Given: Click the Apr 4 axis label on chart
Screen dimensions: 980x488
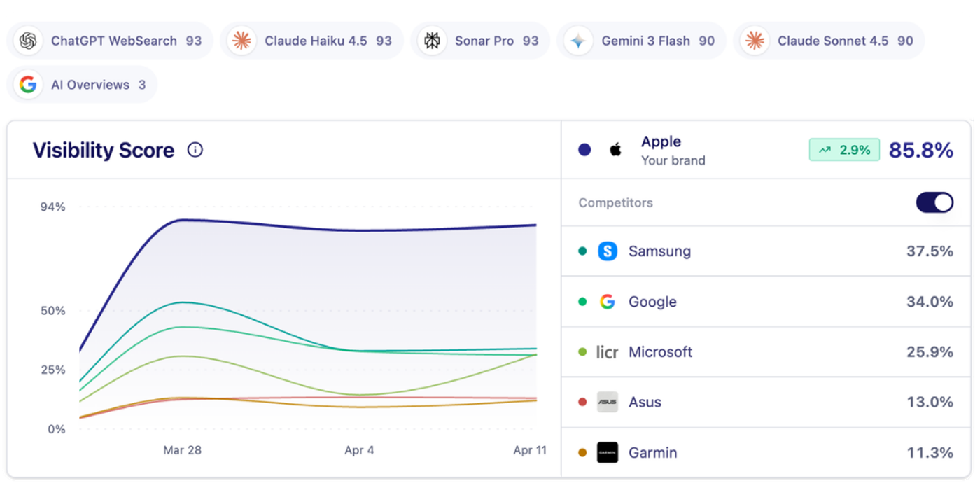Looking at the screenshot, I should (359, 450).
